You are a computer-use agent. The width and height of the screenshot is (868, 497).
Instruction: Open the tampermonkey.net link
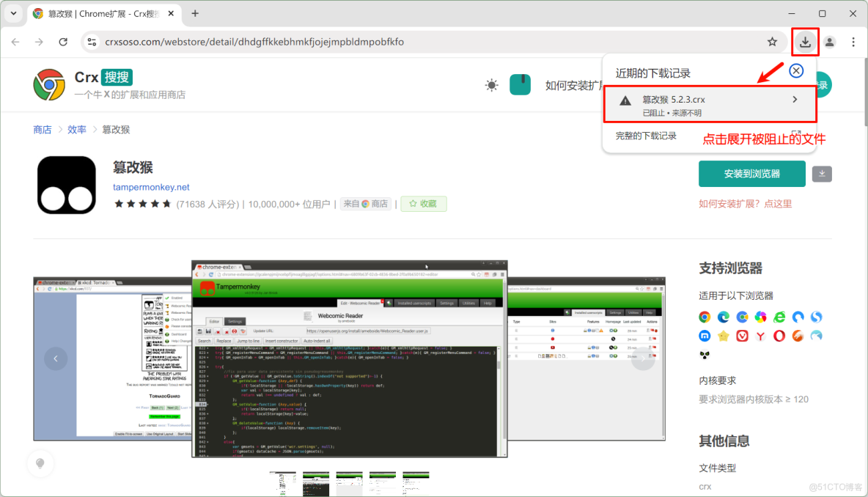point(151,187)
